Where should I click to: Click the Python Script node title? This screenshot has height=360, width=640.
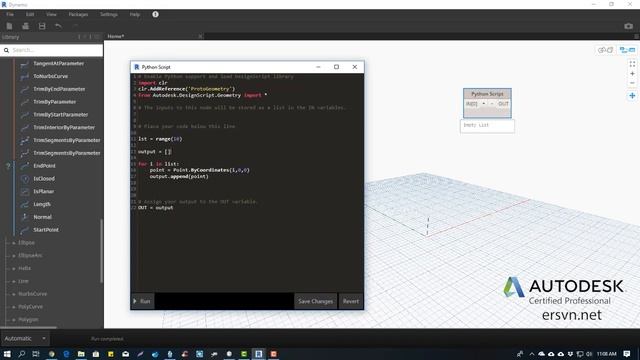click(x=487, y=94)
